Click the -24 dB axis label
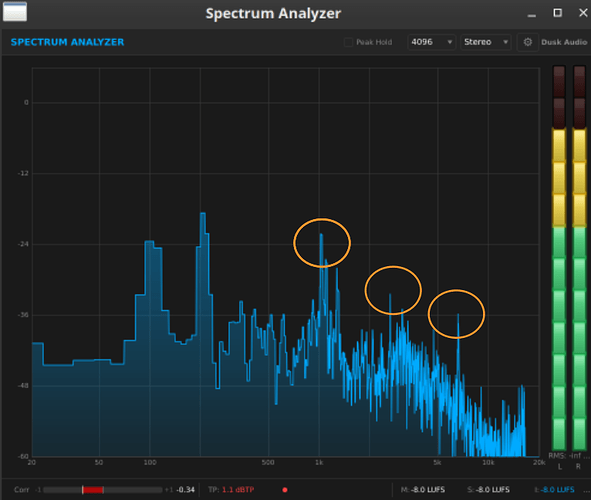 (x=23, y=244)
